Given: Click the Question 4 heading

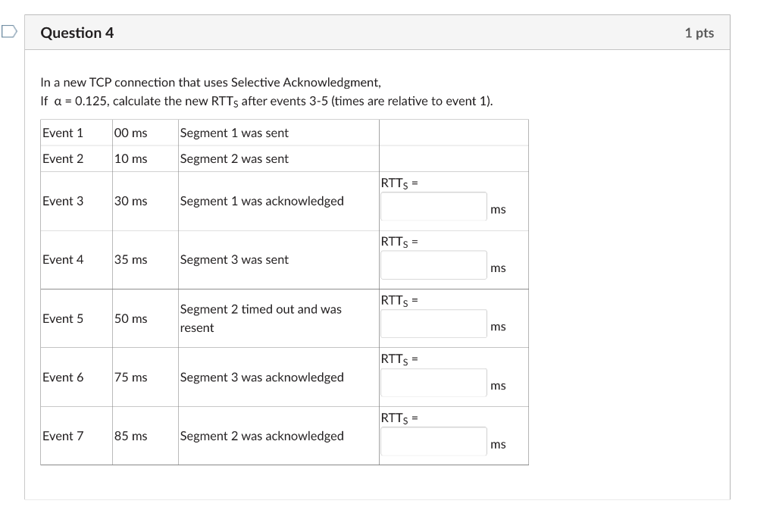Looking at the screenshot, I should click(x=77, y=33).
